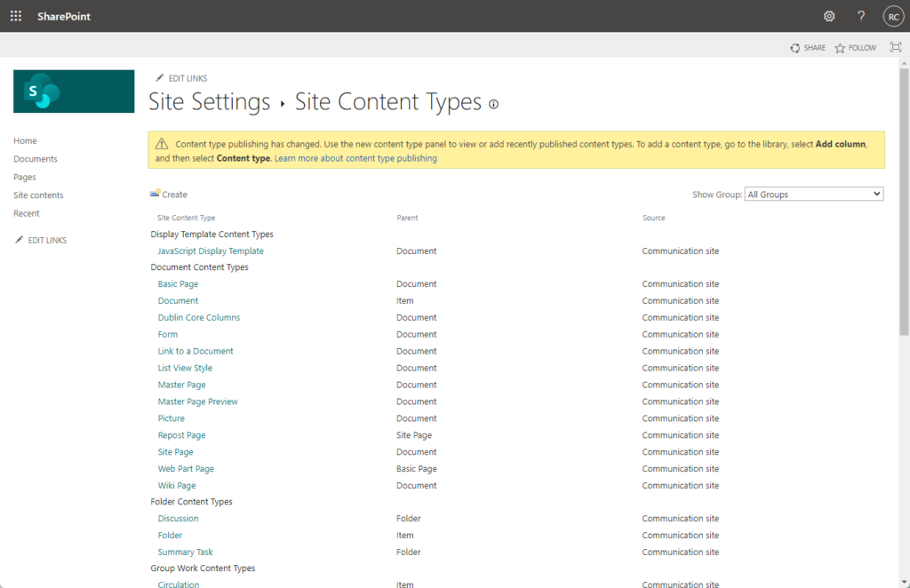Open the settings gear icon
The width and height of the screenshot is (910, 588).
pyautogui.click(x=829, y=16)
